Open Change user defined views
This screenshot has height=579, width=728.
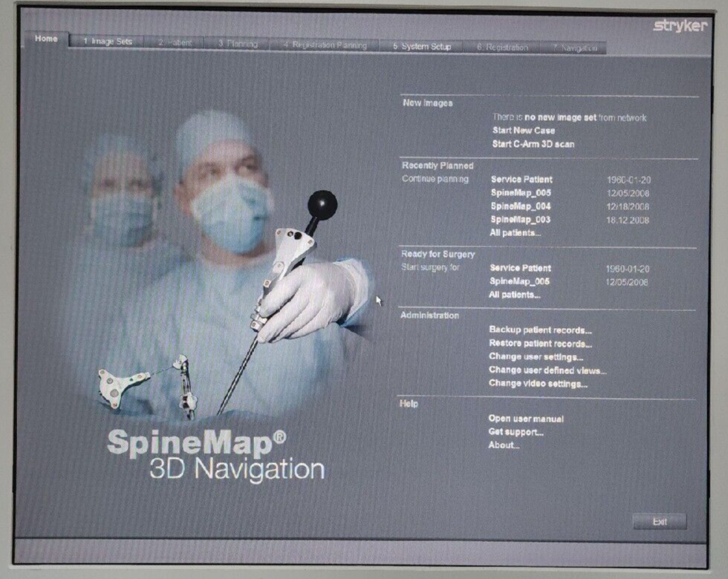point(547,370)
